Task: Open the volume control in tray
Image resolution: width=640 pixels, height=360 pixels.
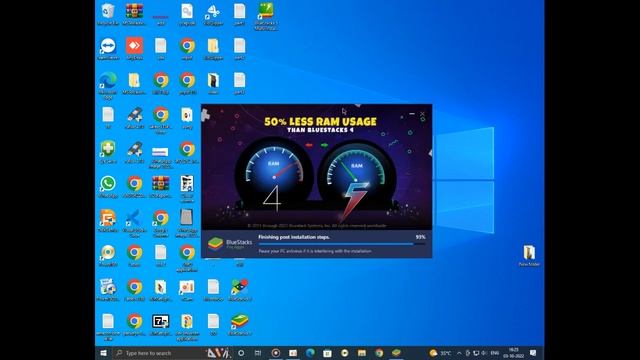Action: point(484,353)
